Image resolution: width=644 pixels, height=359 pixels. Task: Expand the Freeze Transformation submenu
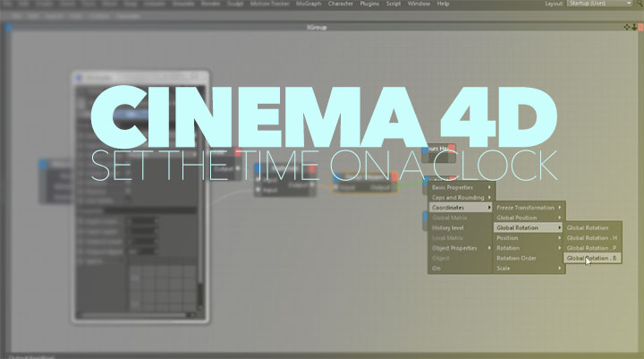point(529,208)
